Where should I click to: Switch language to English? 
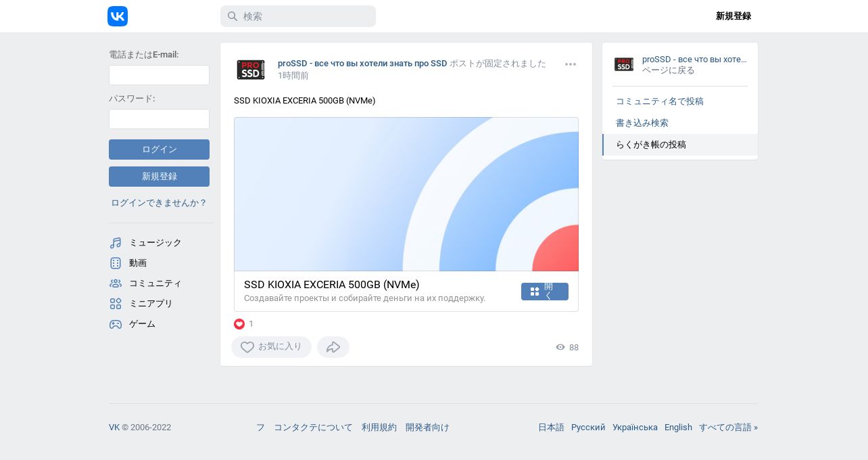coord(678,428)
